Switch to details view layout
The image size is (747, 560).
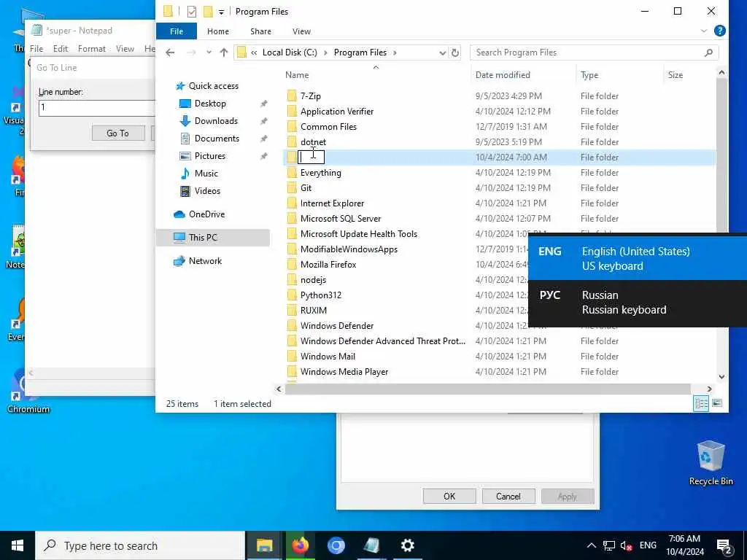click(701, 403)
